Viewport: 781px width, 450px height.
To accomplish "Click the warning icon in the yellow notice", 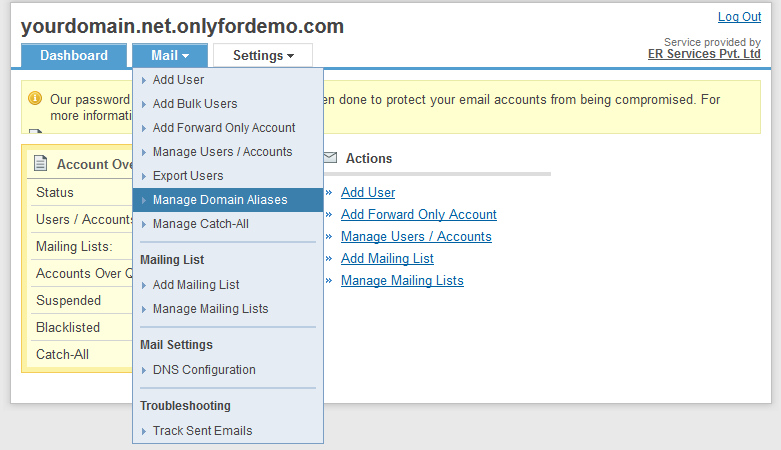I will coord(35,99).
